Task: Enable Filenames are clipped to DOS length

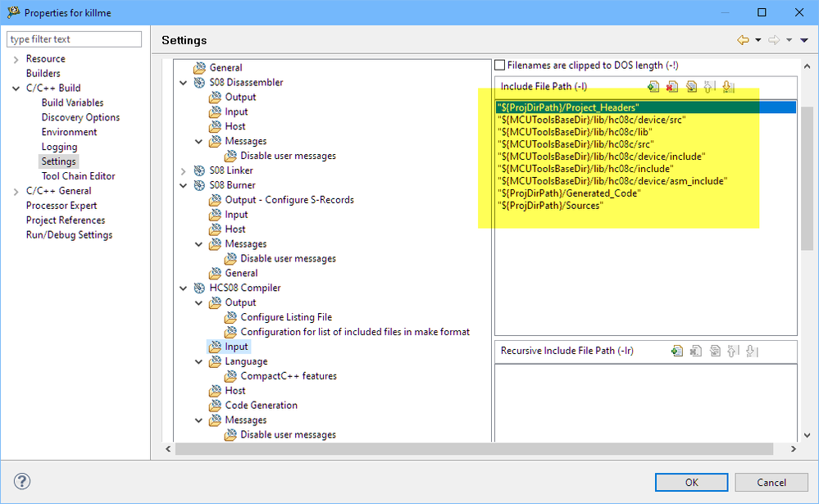Action: [x=500, y=66]
